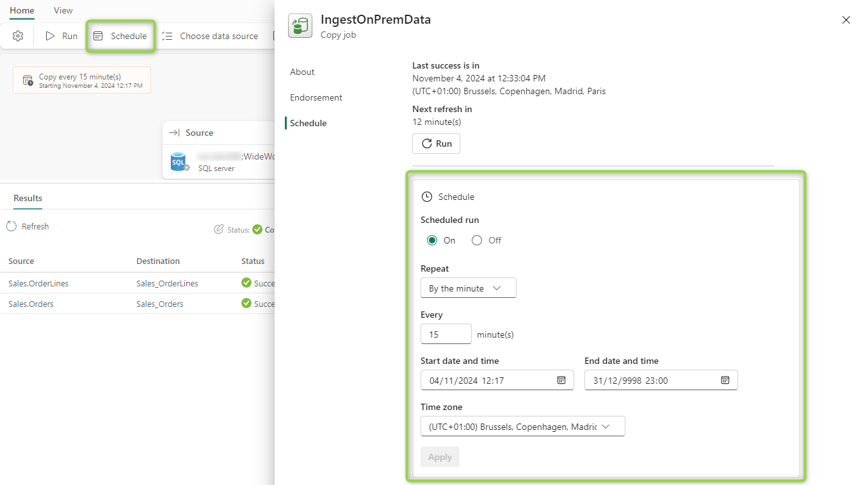This screenshot has height=485, width=868.
Task: Set Scheduled run to On
Action: pyautogui.click(x=432, y=240)
